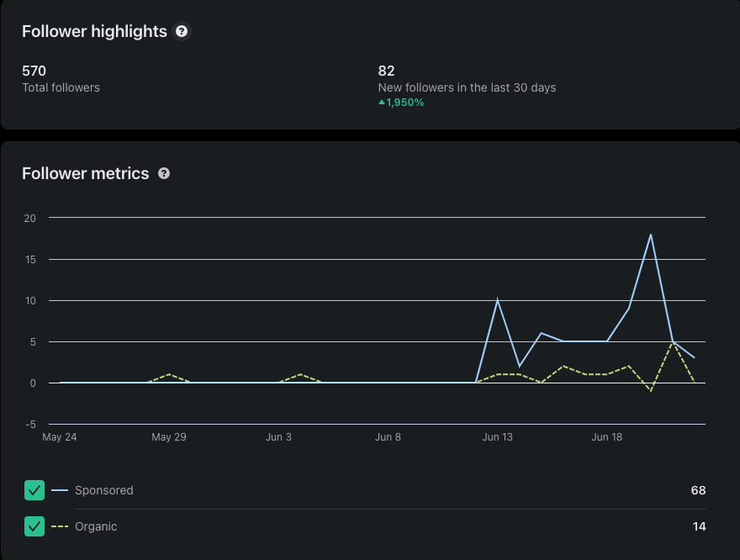740x560 pixels.
Task: Click the 1,950% growth percentage
Action: pyautogui.click(x=405, y=103)
